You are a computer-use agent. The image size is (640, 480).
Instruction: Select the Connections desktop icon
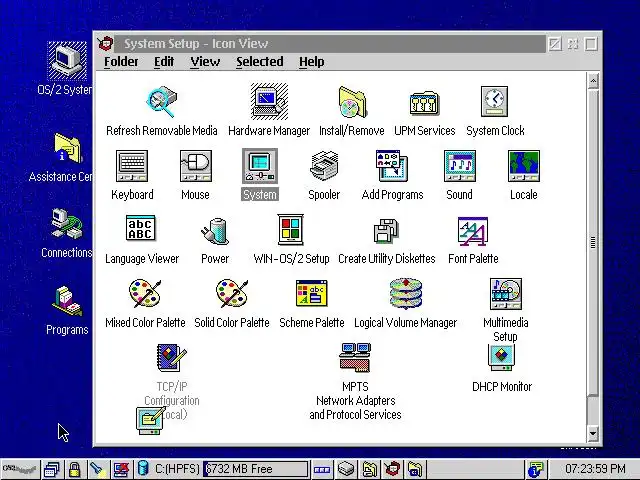tap(67, 224)
